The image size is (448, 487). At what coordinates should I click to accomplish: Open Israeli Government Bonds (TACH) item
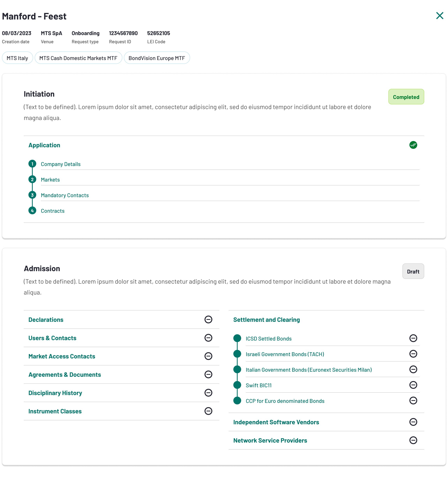[x=285, y=354]
